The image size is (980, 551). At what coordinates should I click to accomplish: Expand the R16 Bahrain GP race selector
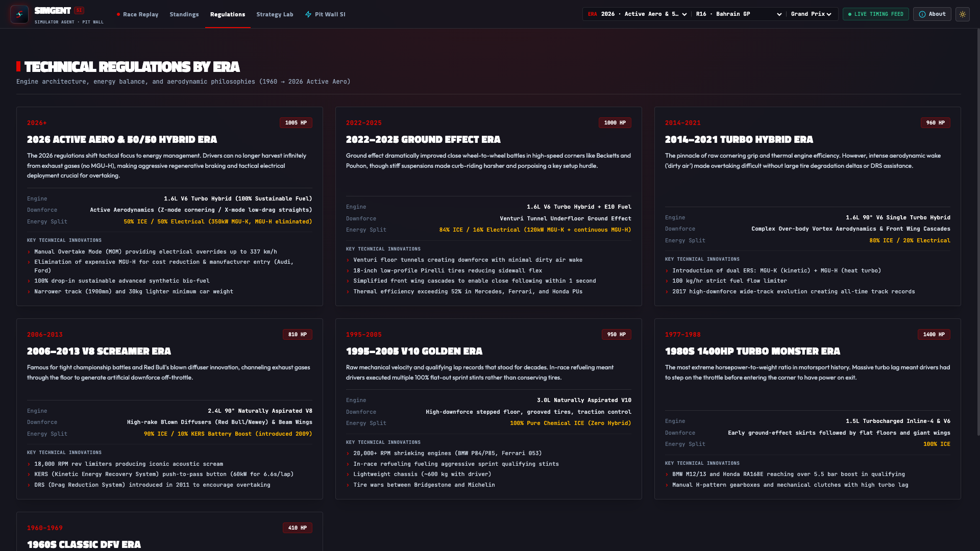(x=739, y=14)
